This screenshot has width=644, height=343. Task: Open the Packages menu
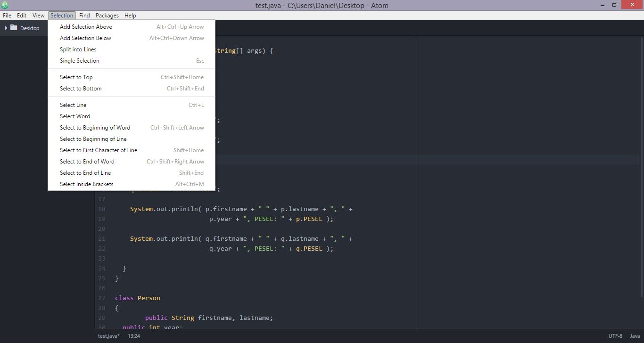tap(107, 16)
